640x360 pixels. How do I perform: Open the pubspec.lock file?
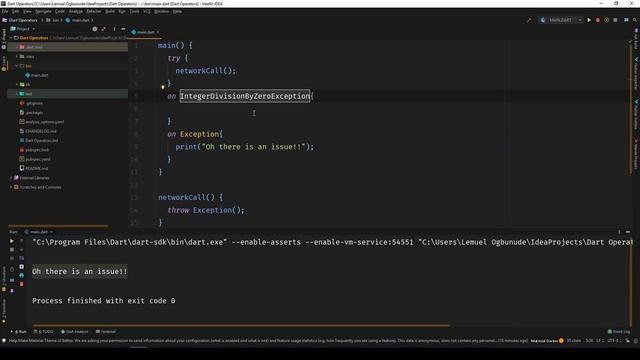click(x=34, y=150)
